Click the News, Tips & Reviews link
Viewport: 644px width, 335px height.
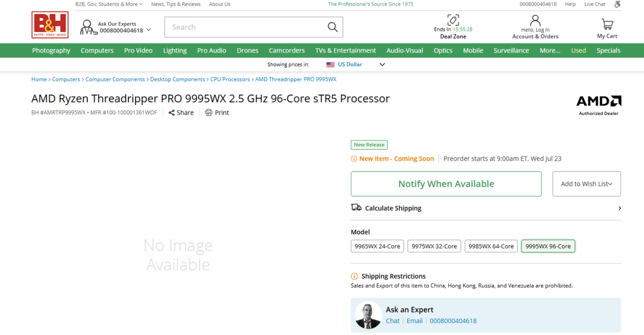[175, 4]
